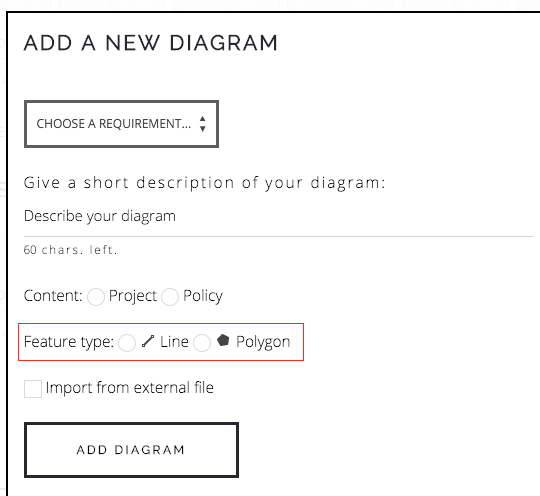
Task: Choose the Polygon feature type radio
Action: (202, 343)
